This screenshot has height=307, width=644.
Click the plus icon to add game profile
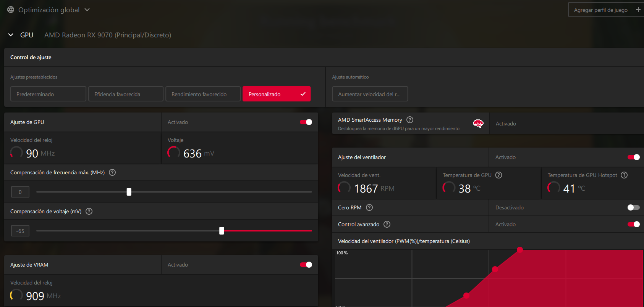click(x=638, y=10)
